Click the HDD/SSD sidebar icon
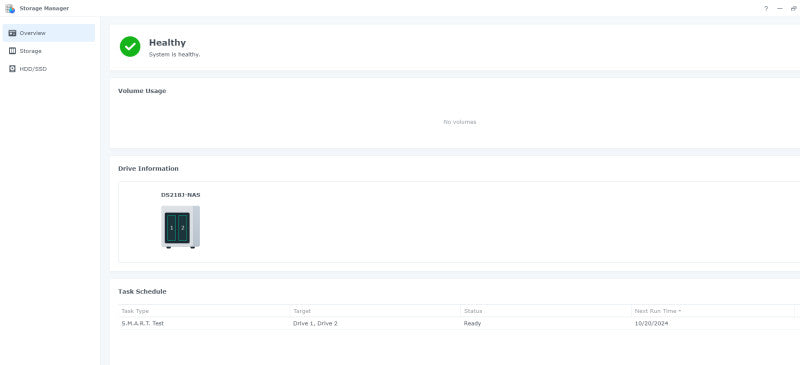Screen dimensions: 800x365 13,69
